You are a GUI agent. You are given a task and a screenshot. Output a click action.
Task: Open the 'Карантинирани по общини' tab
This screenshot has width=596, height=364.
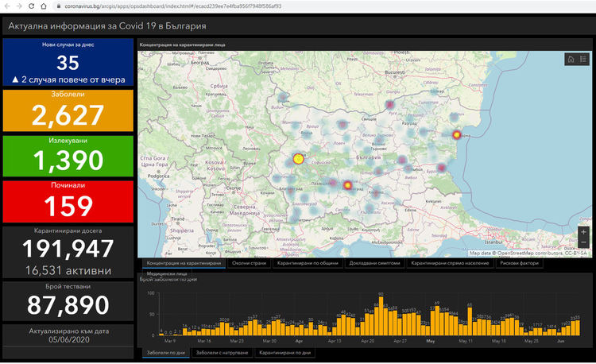309,263
